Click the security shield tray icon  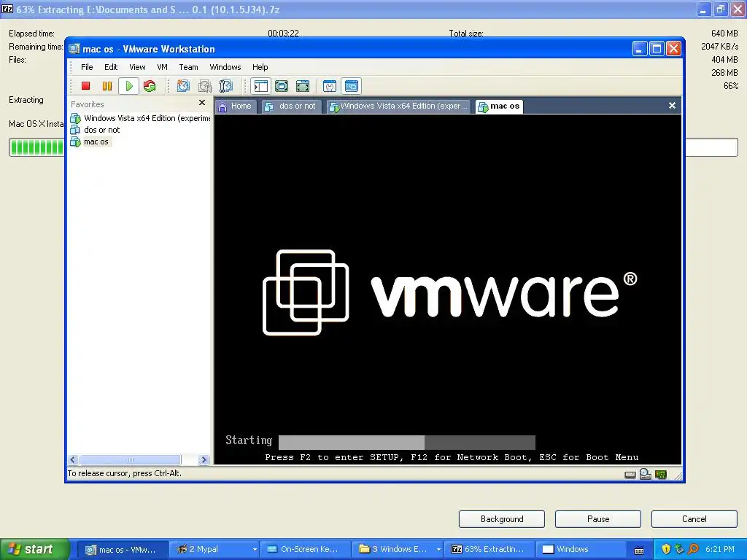pyautogui.click(x=666, y=550)
